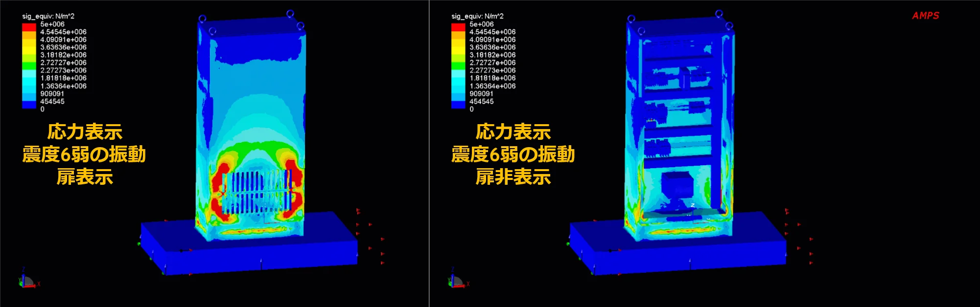The image size is (980, 307).
Task: Select the green swatch in left legend
Action: 29,66
